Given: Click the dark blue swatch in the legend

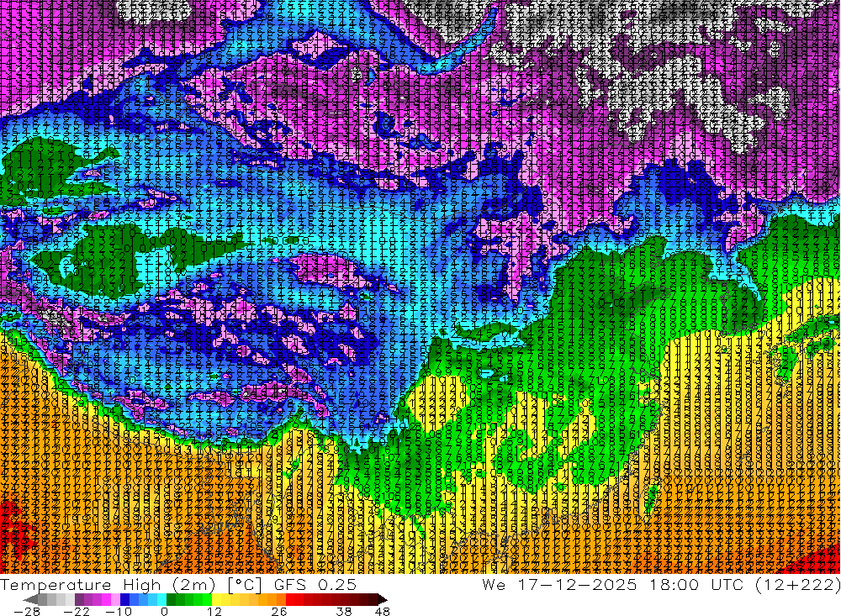Looking at the screenshot, I should pos(125,599).
